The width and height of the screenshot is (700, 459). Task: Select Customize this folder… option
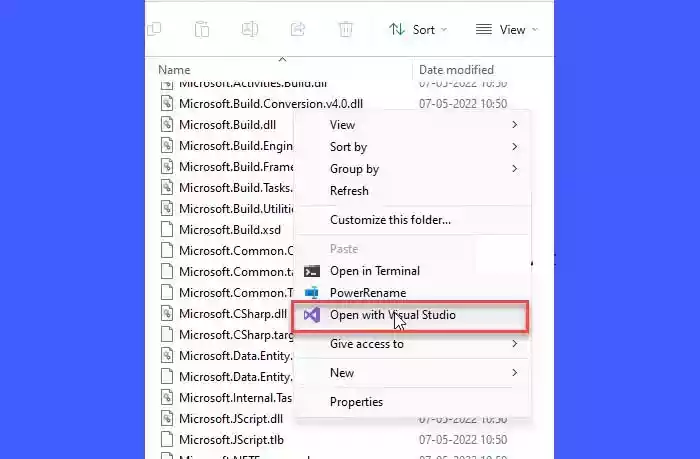[x=390, y=220]
